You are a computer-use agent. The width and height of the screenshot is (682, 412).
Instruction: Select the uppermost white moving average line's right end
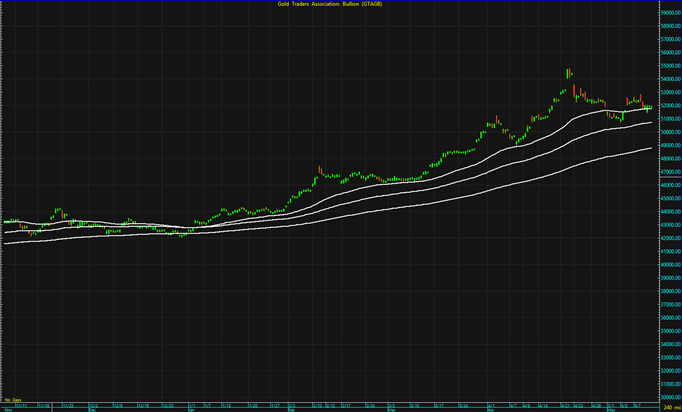[x=651, y=108]
